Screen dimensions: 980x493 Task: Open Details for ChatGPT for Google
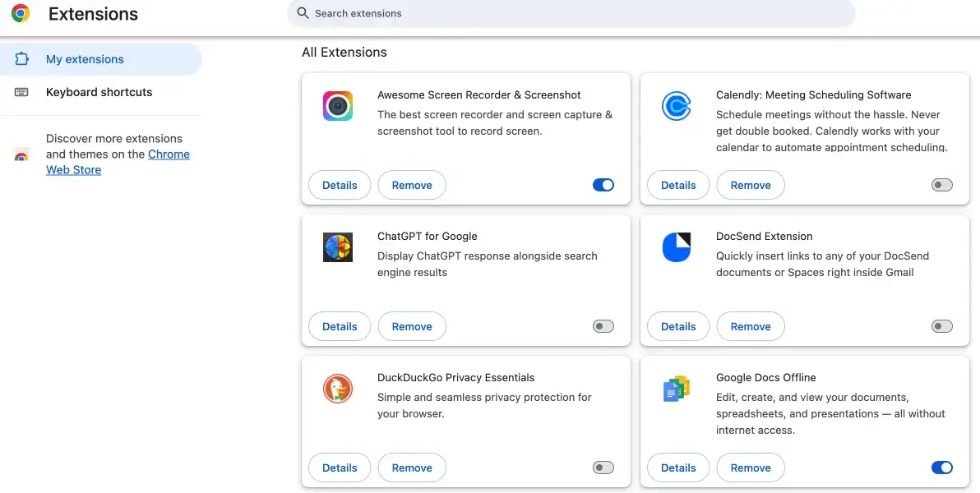(x=340, y=326)
